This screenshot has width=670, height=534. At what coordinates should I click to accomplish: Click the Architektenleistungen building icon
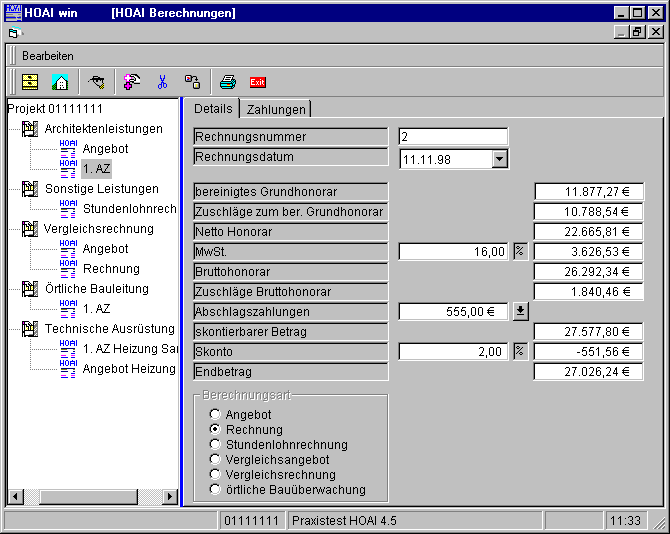(x=29, y=129)
